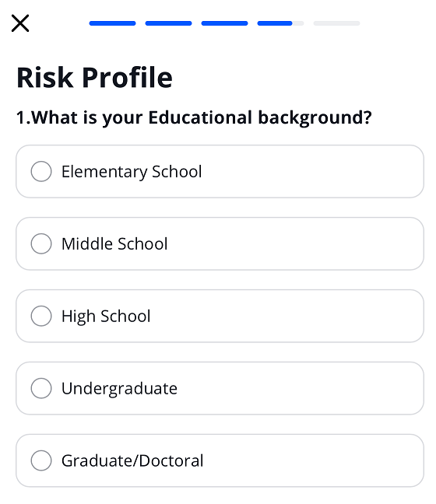Click the blue part of fourth progress segment
This screenshot has width=436, height=504.
coord(275,23)
